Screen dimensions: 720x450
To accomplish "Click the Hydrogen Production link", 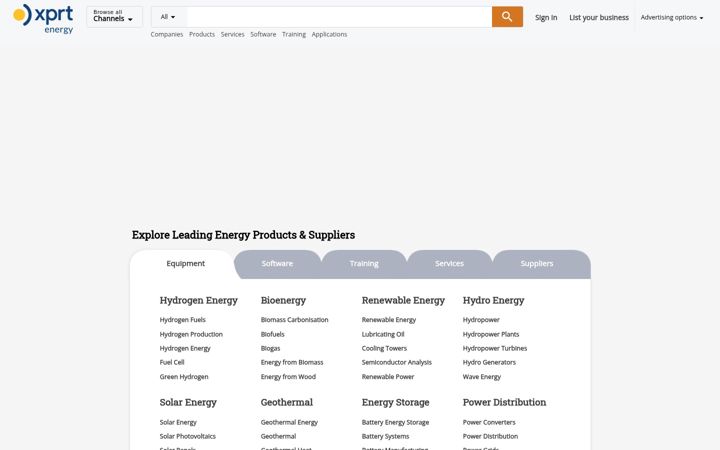I will click(x=191, y=334).
